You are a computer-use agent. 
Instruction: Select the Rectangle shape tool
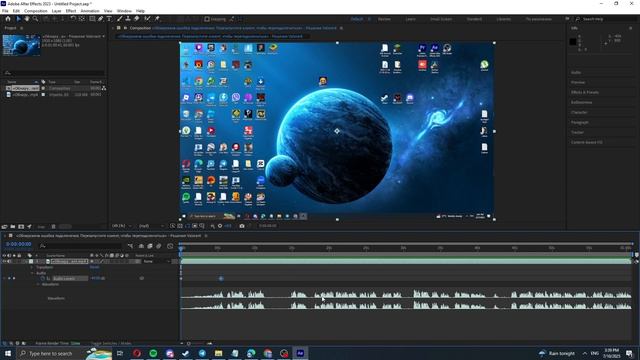[x=92, y=19]
